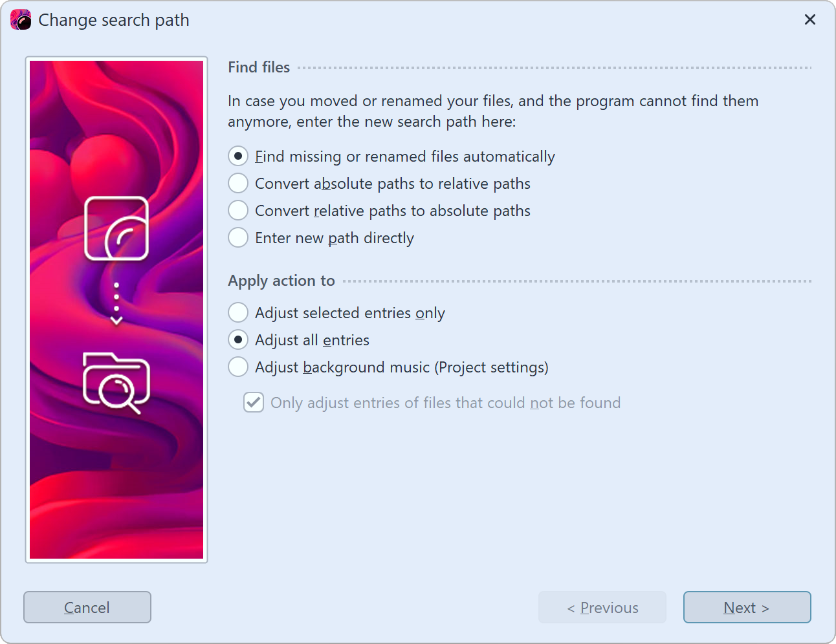This screenshot has height=644, width=836.
Task: Click the Change search path title text
Action: click(x=114, y=20)
